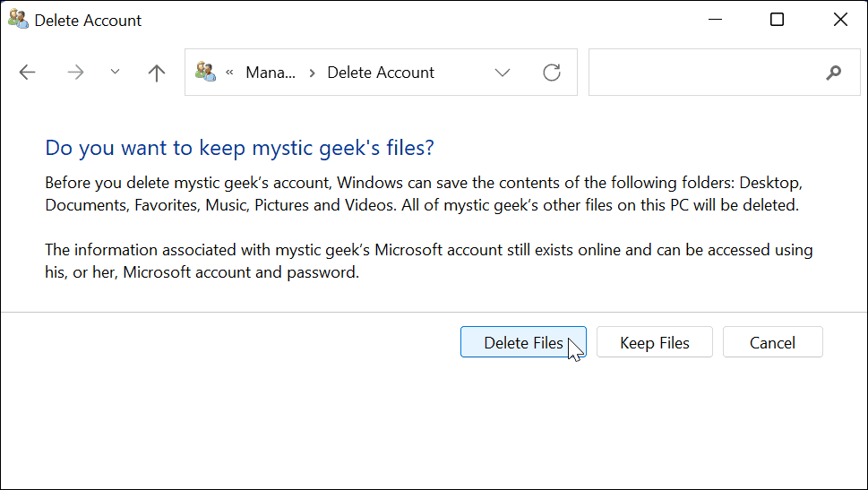Select the "Mana..." breadcrumb item
The height and width of the screenshot is (490, 868).
[x=271, y=73]
